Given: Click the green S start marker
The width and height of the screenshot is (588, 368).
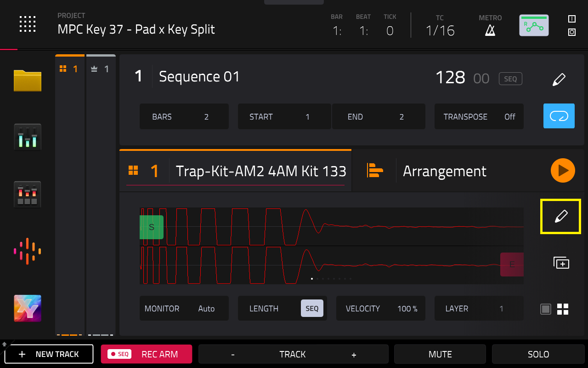Looking at the screenshot, I should coord(152,227).
